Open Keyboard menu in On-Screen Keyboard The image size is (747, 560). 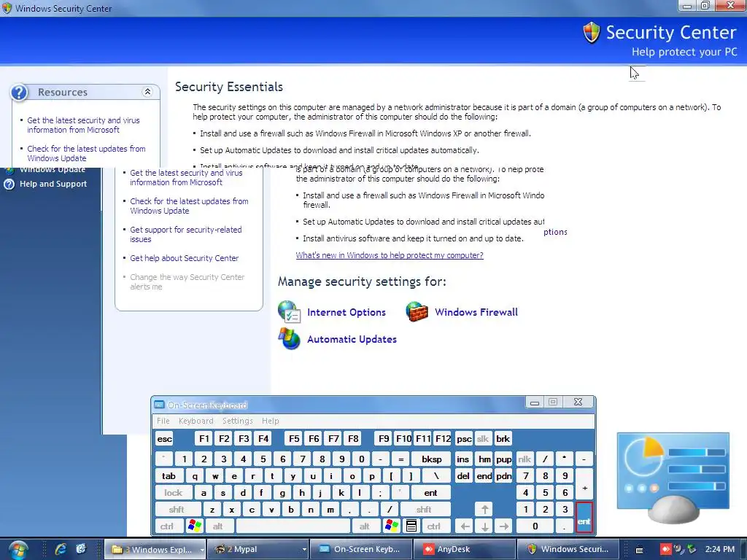196,421
